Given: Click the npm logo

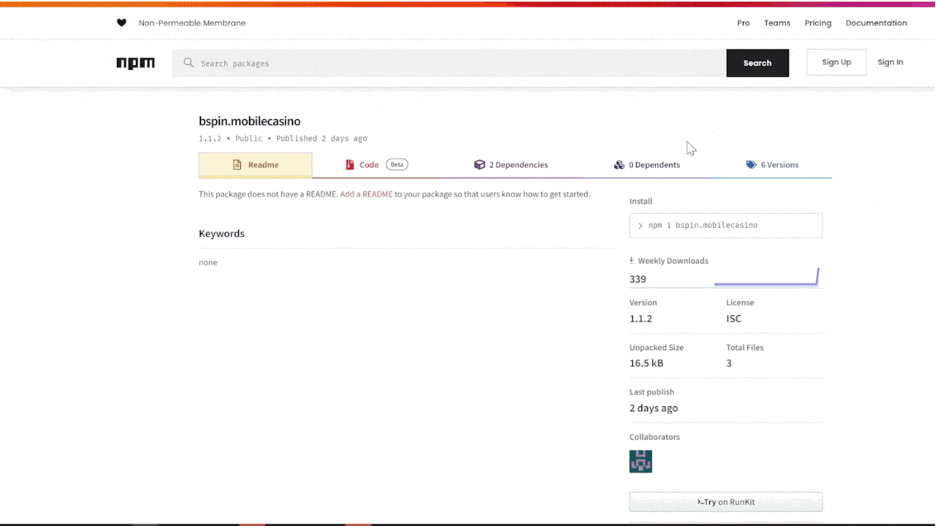Looking at the screenshot, I should [135, 63].
